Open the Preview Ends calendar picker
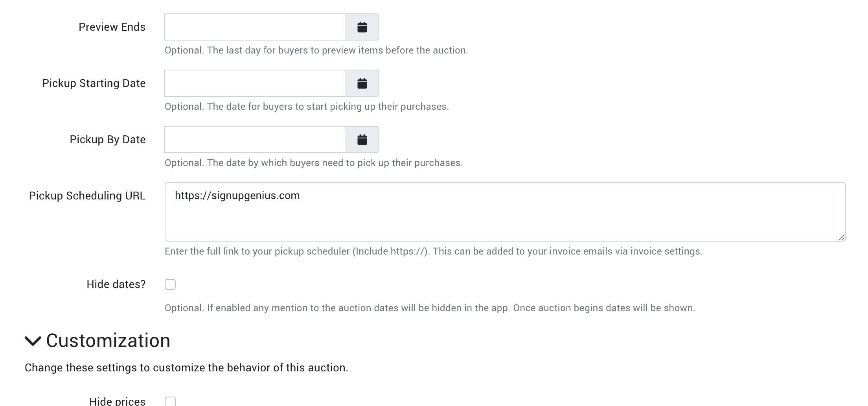 point(362,27)
